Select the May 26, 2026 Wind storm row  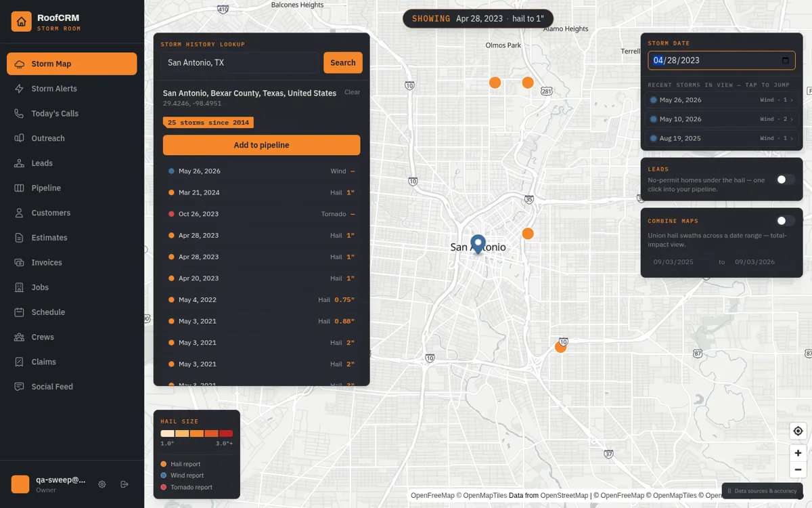coord(261,171)
